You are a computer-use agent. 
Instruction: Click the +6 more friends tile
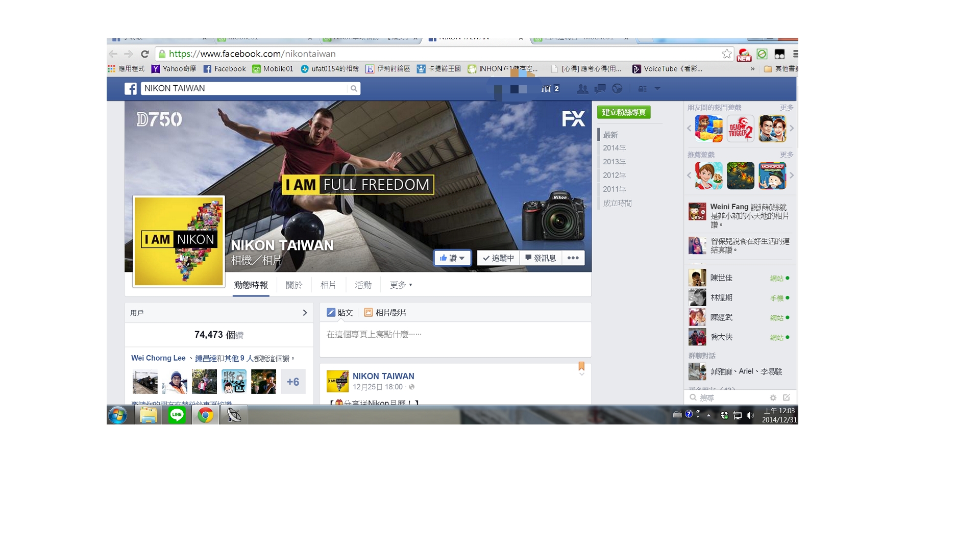pyautogui.click(x=293, y=382)
